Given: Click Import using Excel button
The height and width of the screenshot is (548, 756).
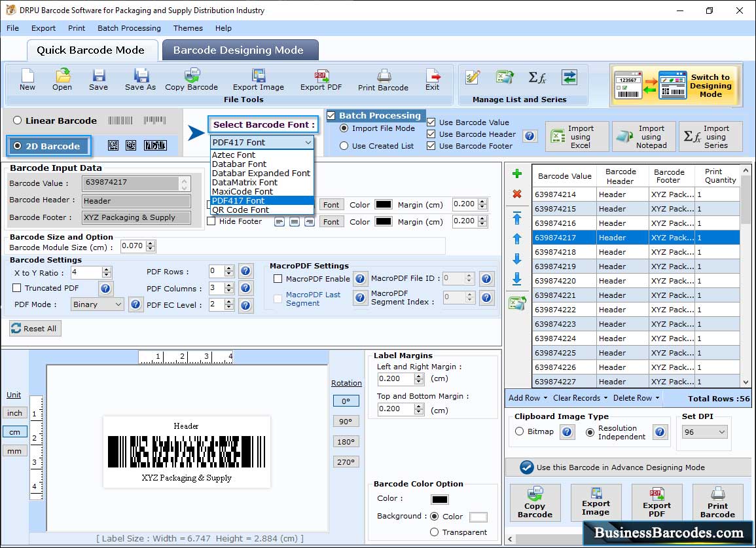Looking at the screenshot, I should point(577,137).
